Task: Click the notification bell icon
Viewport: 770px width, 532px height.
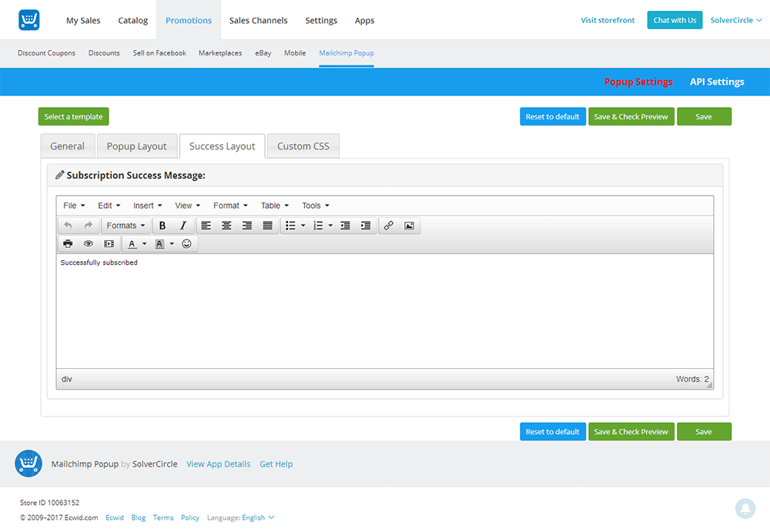Action: coord(745,508)
